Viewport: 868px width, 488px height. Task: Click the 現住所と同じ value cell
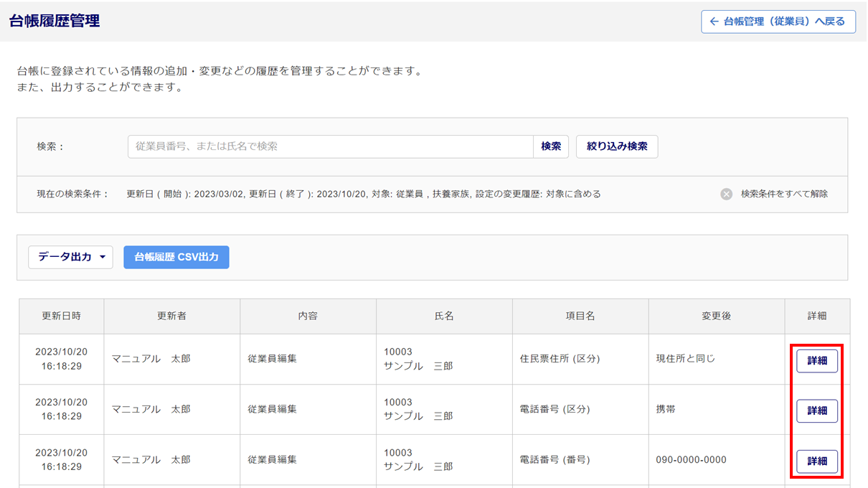[x=685, y=359]
